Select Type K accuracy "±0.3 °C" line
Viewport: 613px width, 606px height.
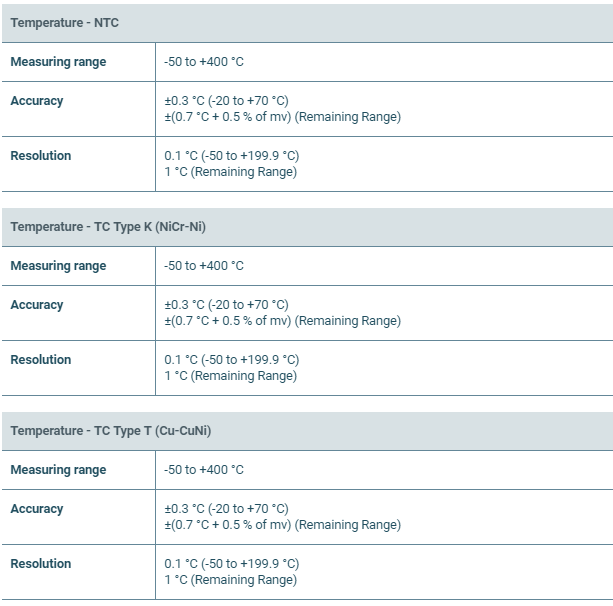(226, 305)
